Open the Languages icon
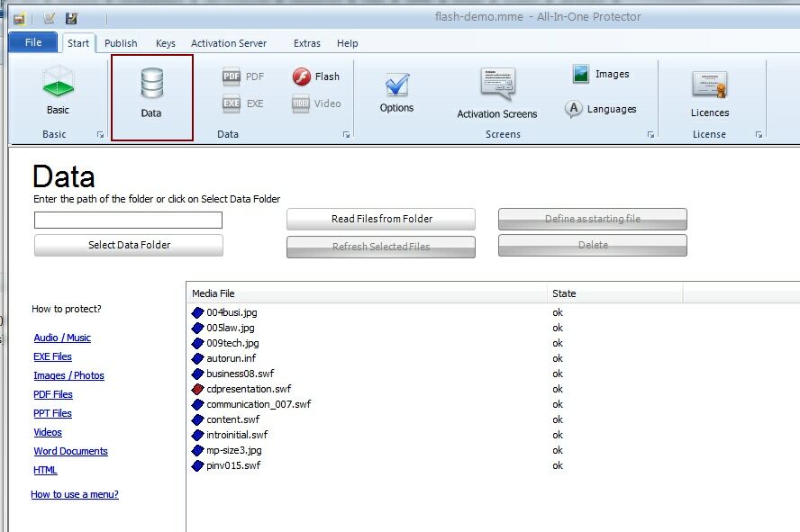The height and width of the screenshot is (532, 800). click(574, 109)
